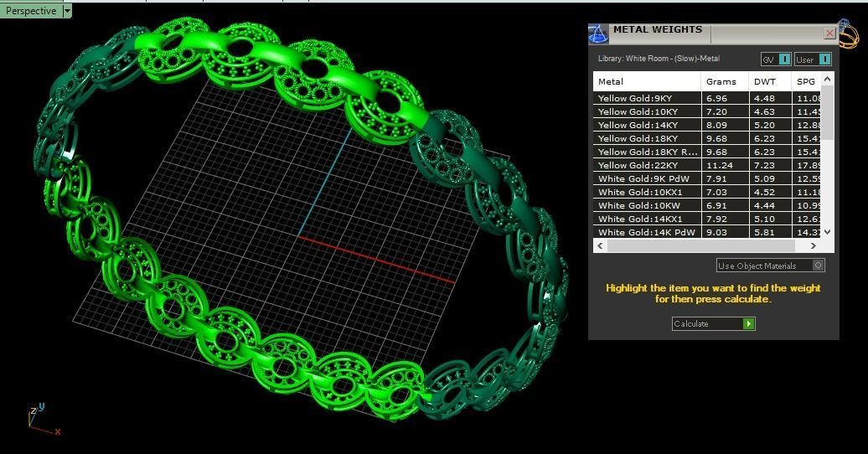This screenshot has height=454, width=868.
Task: Click the 7.23 DWT value cell
Action: coord(770,165)
